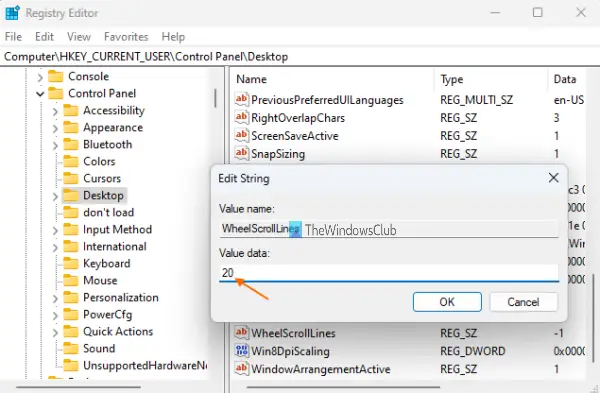Click the Registry Editor app icon in title bar
Image resolution: width=600 pixels, height=393 pixels.
12,13
